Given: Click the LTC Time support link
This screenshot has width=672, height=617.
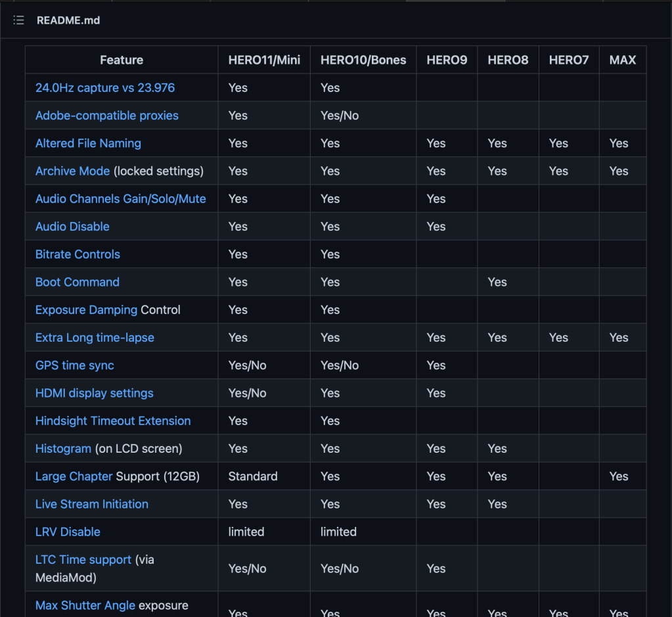Looking at the screenshot, I should (83, 560).
